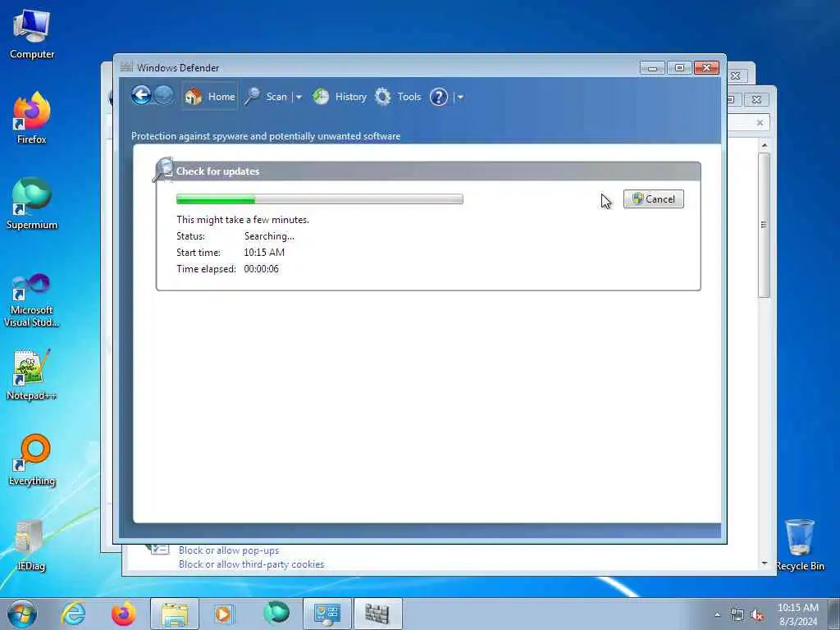Click the History clock icon

(321, 97)
